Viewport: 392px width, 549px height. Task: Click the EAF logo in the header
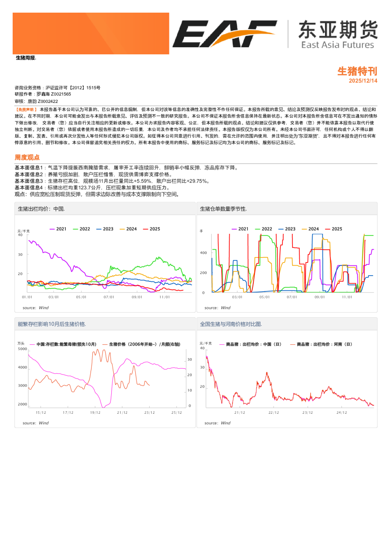[224, 34]
